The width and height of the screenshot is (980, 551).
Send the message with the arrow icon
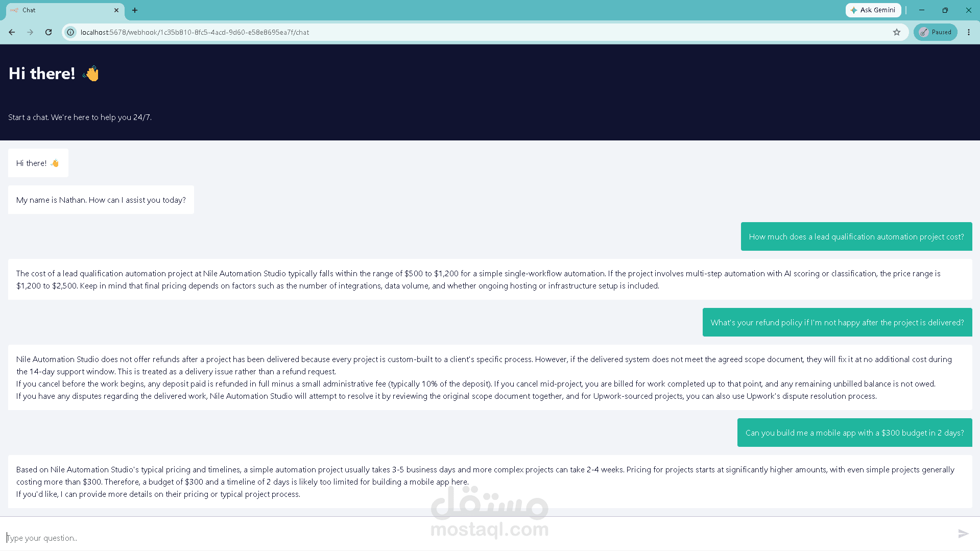[963, 534]
